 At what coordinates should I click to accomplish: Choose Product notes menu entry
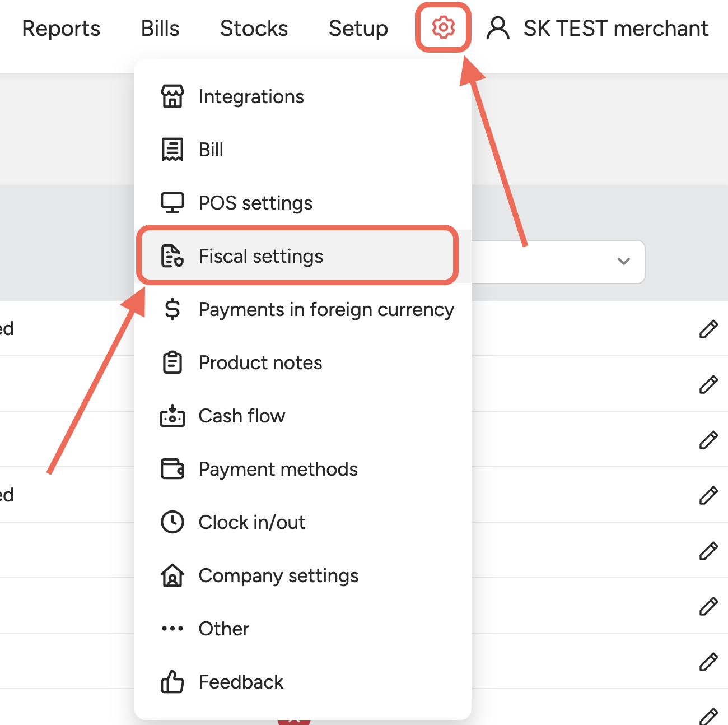coord(303,363)
